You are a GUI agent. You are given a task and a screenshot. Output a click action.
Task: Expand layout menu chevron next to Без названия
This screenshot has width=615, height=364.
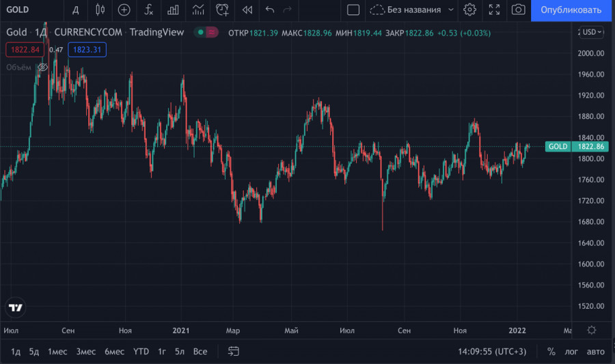click(451, 10)
